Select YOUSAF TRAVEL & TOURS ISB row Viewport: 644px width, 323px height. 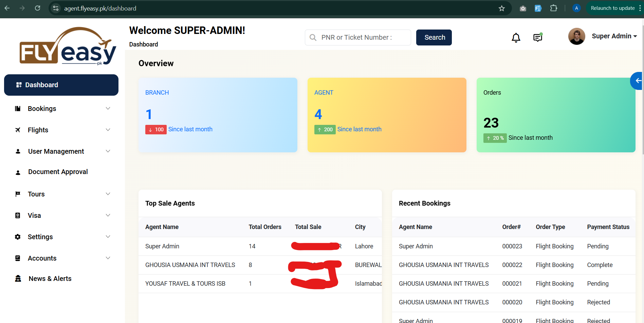pos(260,284)
